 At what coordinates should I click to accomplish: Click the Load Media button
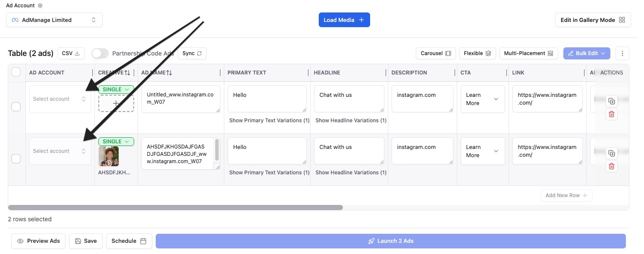(344, 20)
